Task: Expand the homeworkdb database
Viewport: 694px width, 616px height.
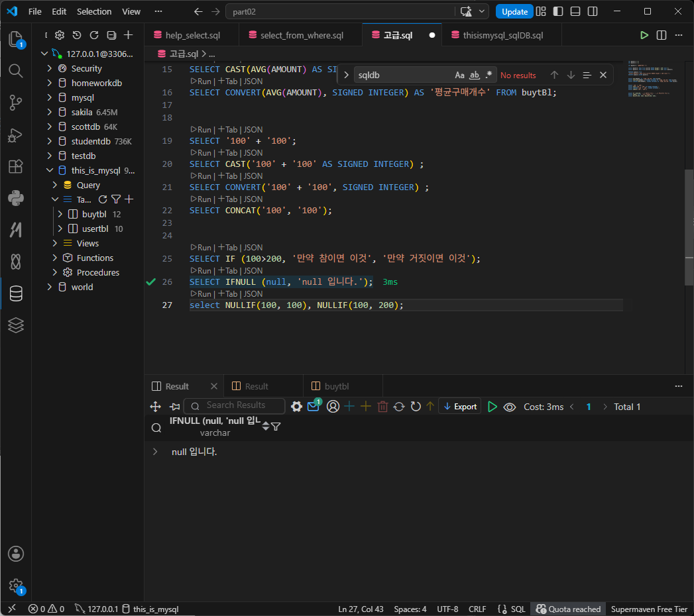Action: [x=50, y=83]
